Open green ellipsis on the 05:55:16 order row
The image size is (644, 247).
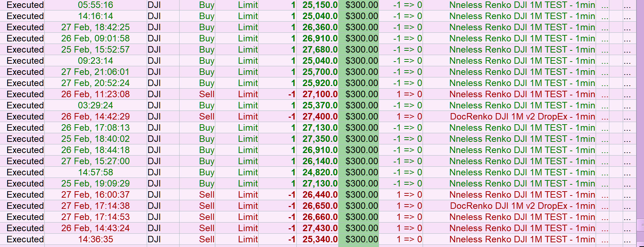pyautogui.click(x=605, y=6)
